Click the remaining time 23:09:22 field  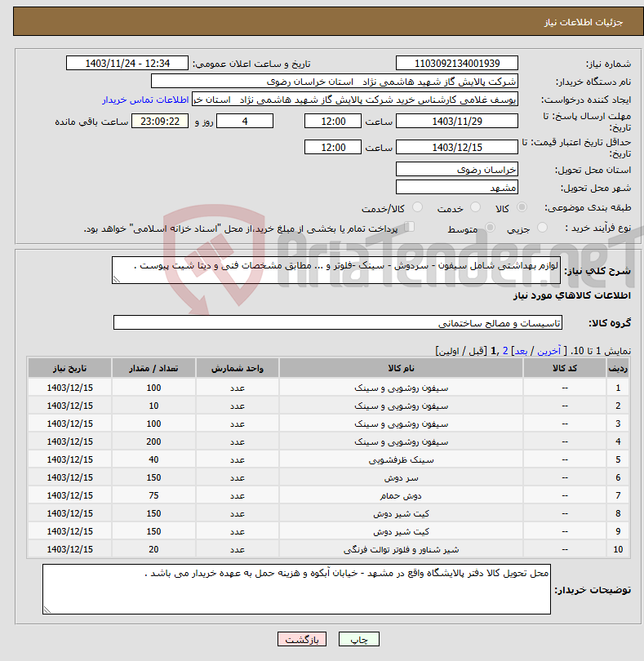tap(160, 122)
